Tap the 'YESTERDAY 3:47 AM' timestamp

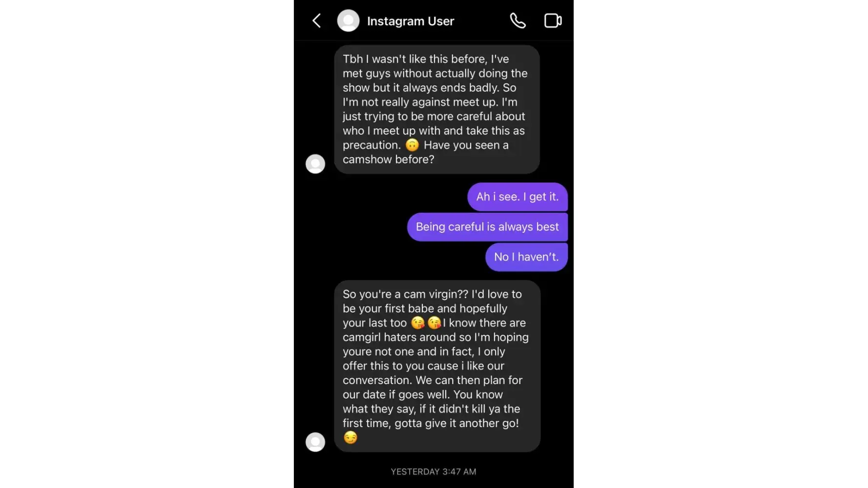click(x=434, y=471)
